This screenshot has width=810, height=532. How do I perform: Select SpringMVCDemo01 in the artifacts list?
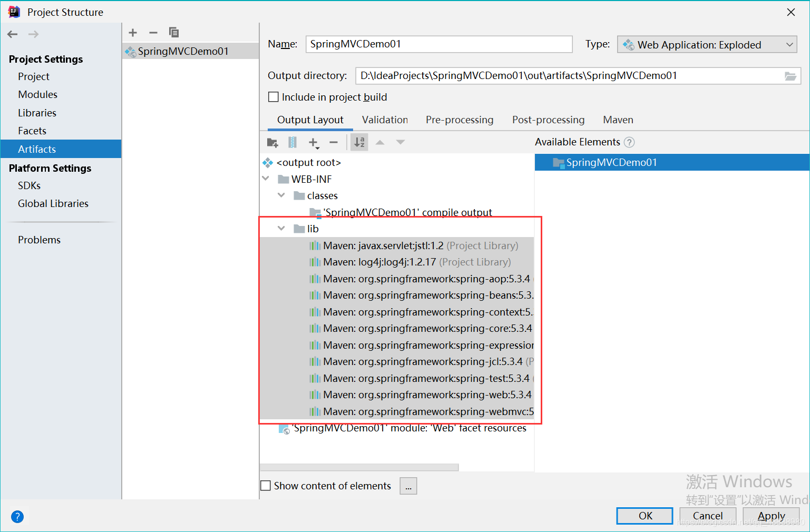click(x=190, y=51)
